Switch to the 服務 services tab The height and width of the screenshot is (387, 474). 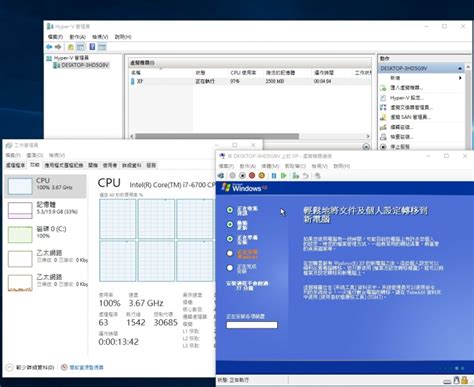pos(151,165)
